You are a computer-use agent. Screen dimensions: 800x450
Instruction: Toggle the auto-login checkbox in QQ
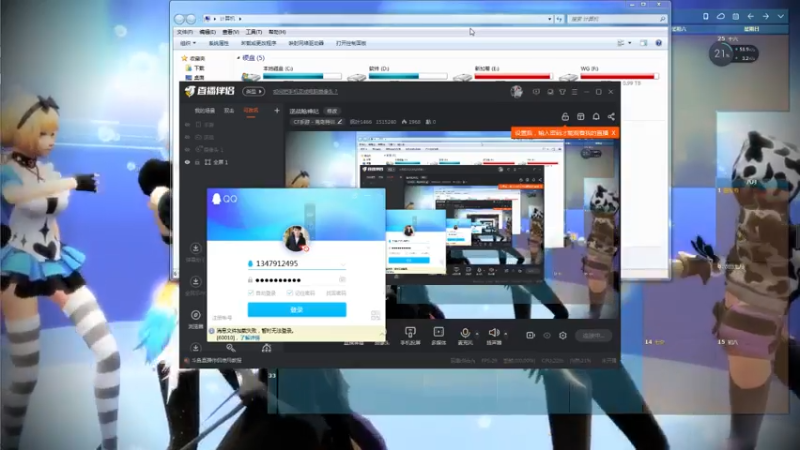(x=251, y=293)
